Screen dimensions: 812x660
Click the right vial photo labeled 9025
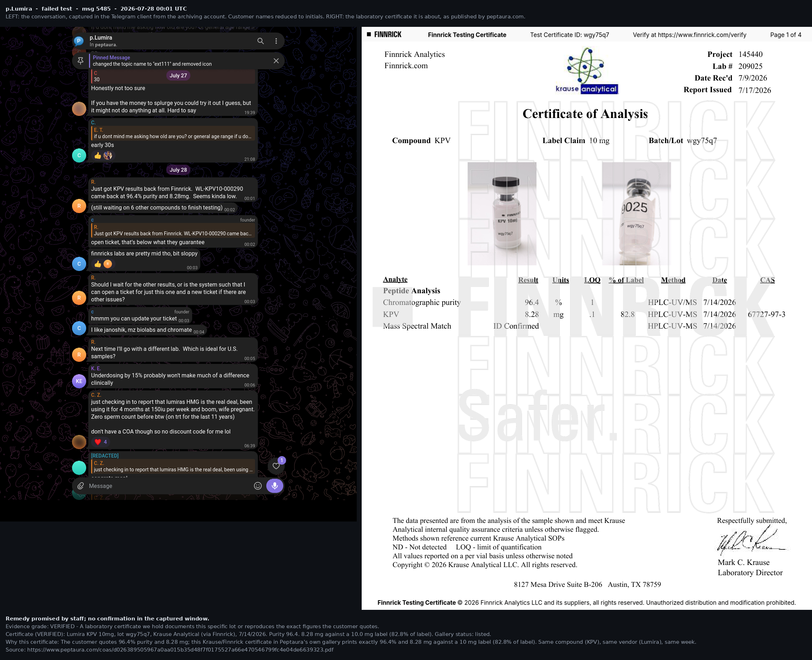(636, 214)
